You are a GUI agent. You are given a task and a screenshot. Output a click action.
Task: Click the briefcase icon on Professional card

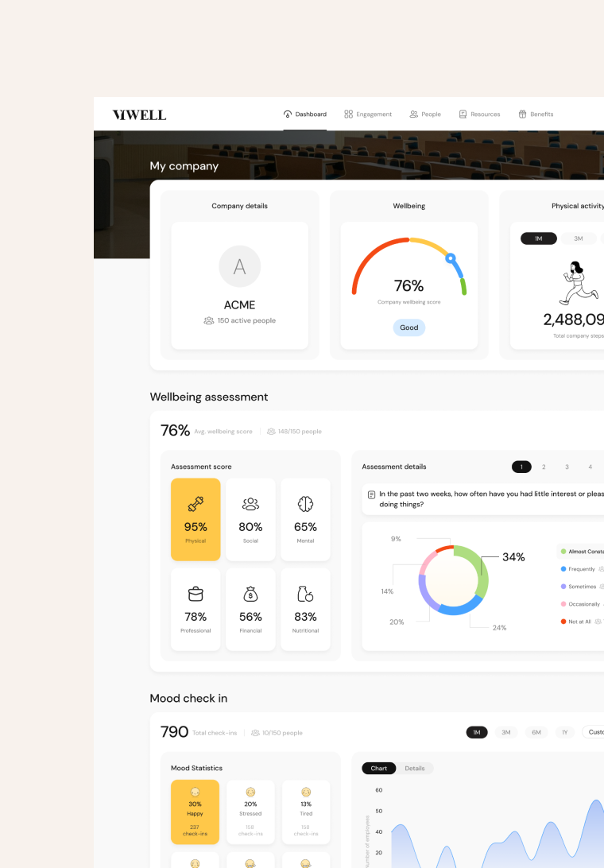pyautogui.click(x=196, y=594)
